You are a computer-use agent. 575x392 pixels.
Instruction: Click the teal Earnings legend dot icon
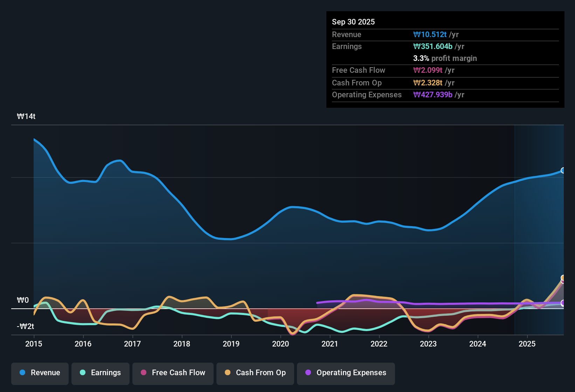(x=83, y=373)
